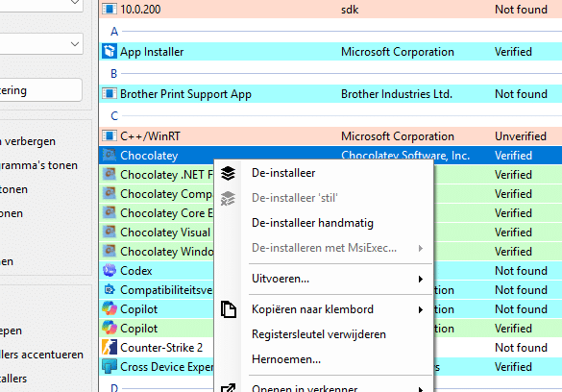Click the sdk publisher cell
The image size is (562, 392).
point(350,10)
